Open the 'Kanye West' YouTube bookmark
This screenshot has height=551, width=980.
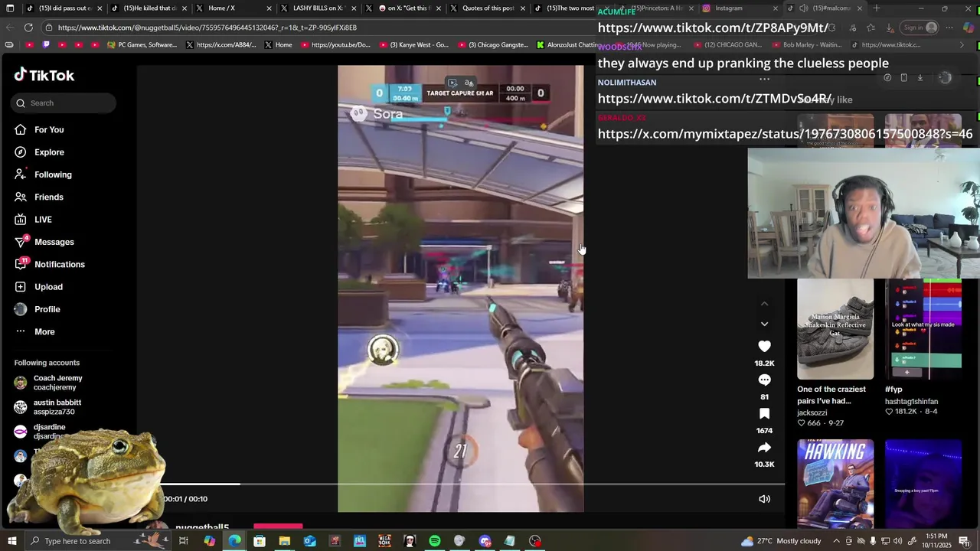click(x=414, y=45)
